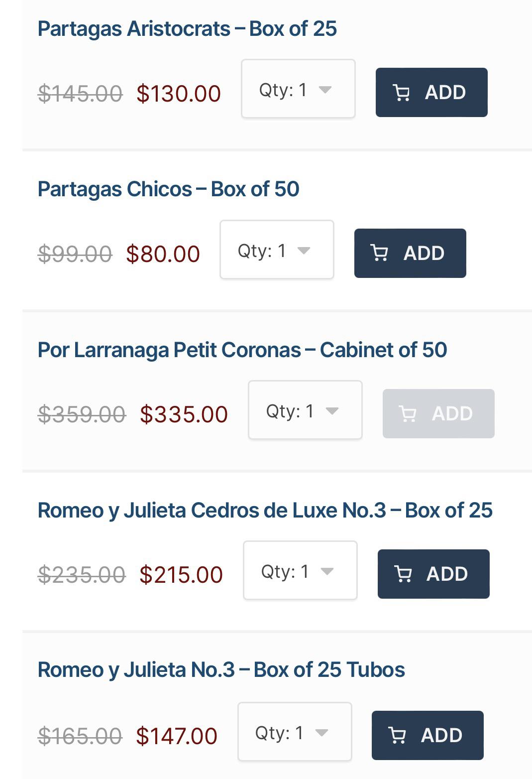Open the quantity dropdown for Partagas Chicos
The width and height of the screenshot is (532, 779).
[277, 250]
